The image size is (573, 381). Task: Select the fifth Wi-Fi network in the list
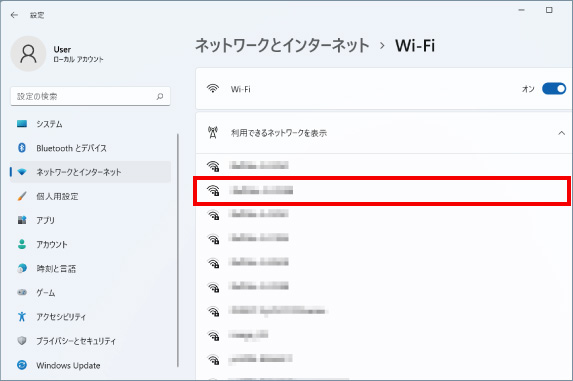[384, 262]
